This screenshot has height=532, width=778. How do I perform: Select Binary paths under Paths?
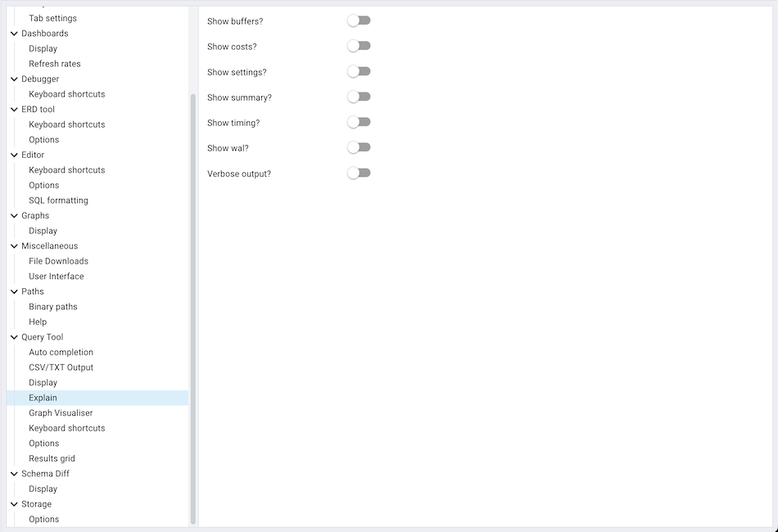[52, 306]
